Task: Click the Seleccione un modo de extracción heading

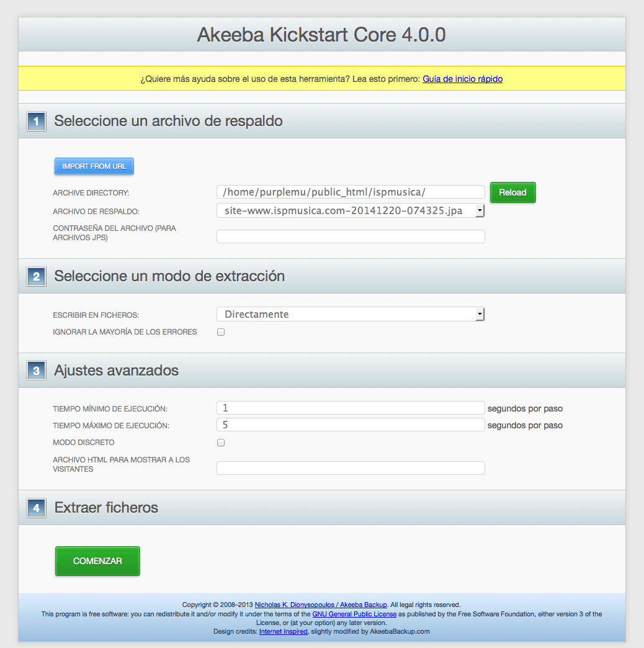Action: pyautogui.click(x=169, y=276)
